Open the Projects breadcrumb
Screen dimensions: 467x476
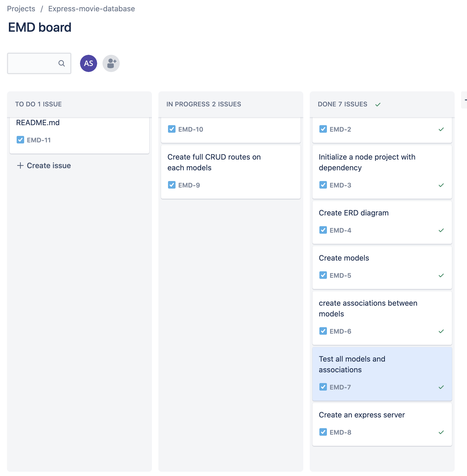pyautogui.click(x=21, y=8)
